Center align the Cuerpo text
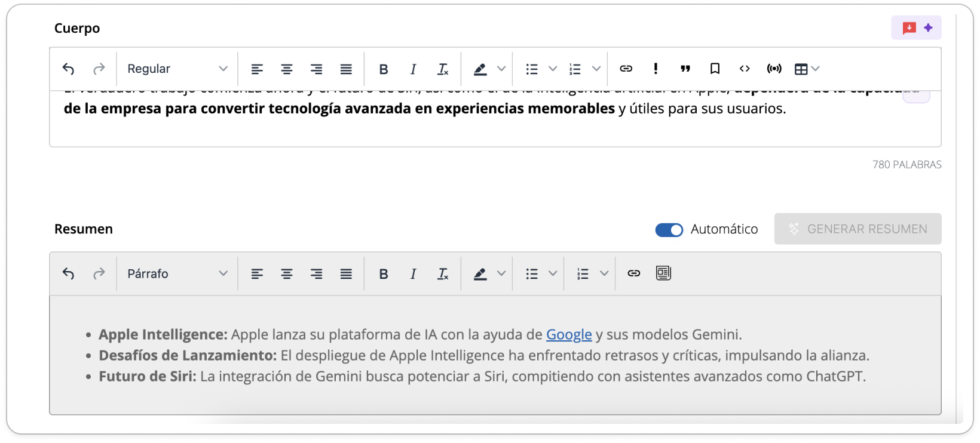Viewport: 980px width, 443px height. coord(287,69)
